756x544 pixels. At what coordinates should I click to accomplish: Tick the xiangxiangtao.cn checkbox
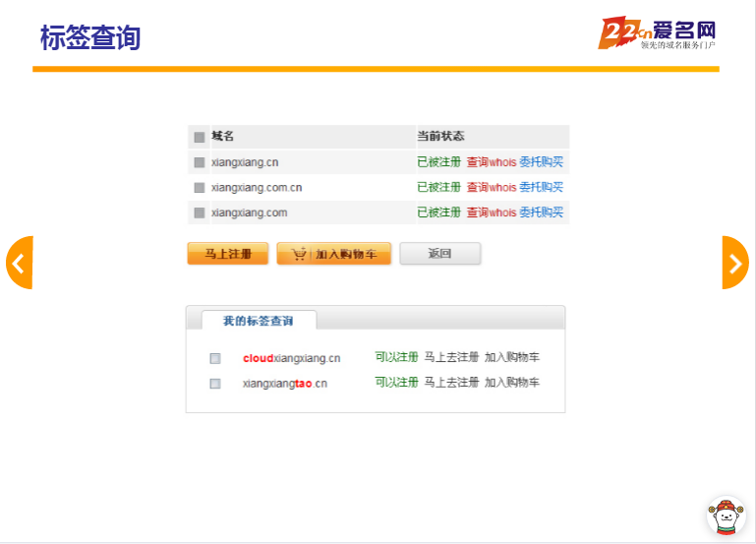pos(215,384)
